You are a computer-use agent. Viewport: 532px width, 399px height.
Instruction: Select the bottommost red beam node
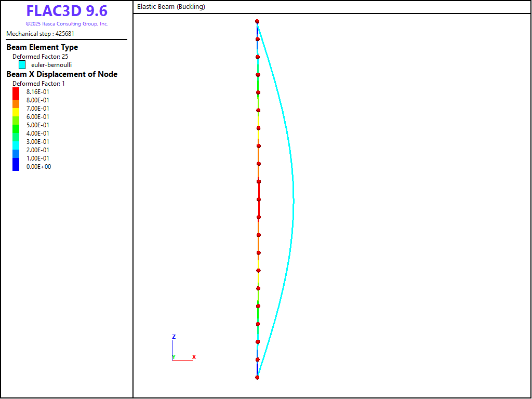click(x=257, y=377)
